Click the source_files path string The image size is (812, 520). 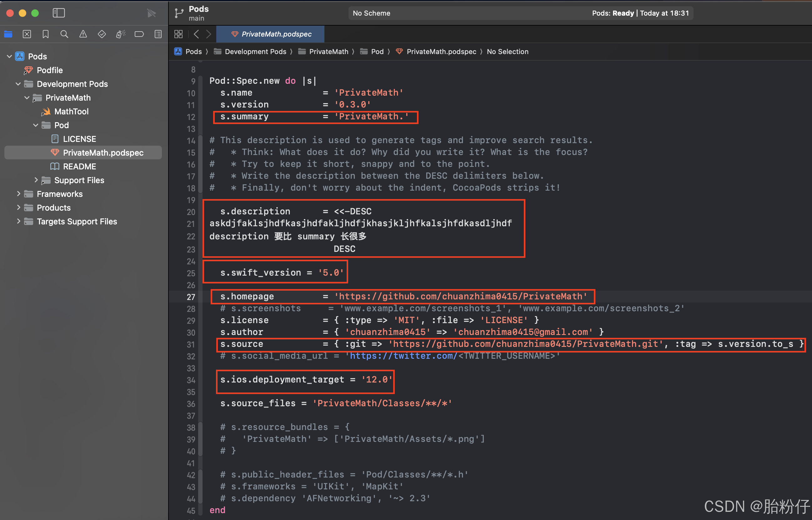382,403
